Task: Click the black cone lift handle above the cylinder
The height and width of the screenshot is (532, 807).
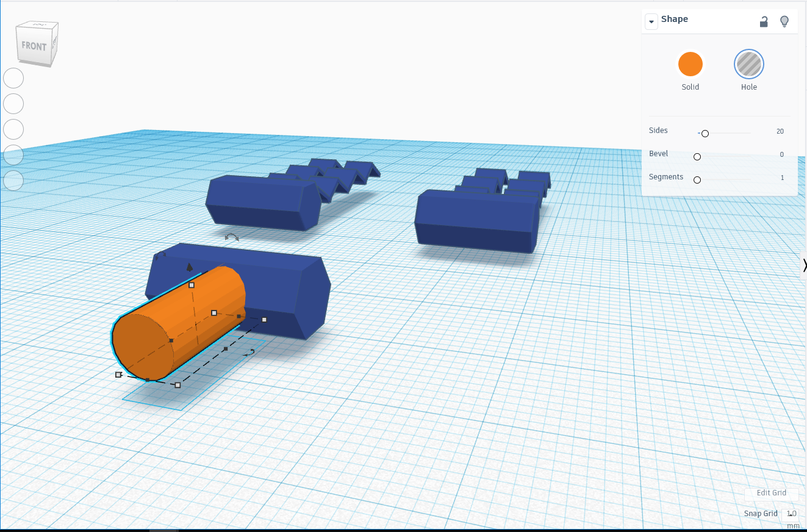Action: pyautogui.click(x=190, y=267)
